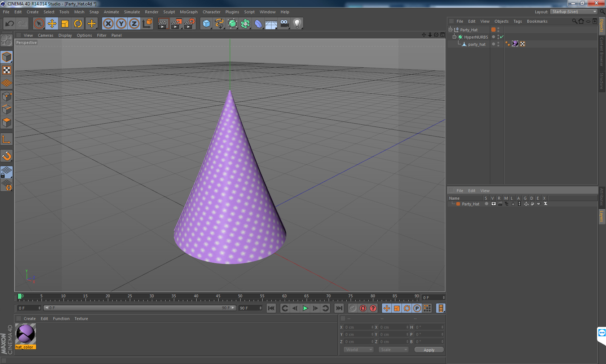Open Render Settings

click(x=190, y=24)
